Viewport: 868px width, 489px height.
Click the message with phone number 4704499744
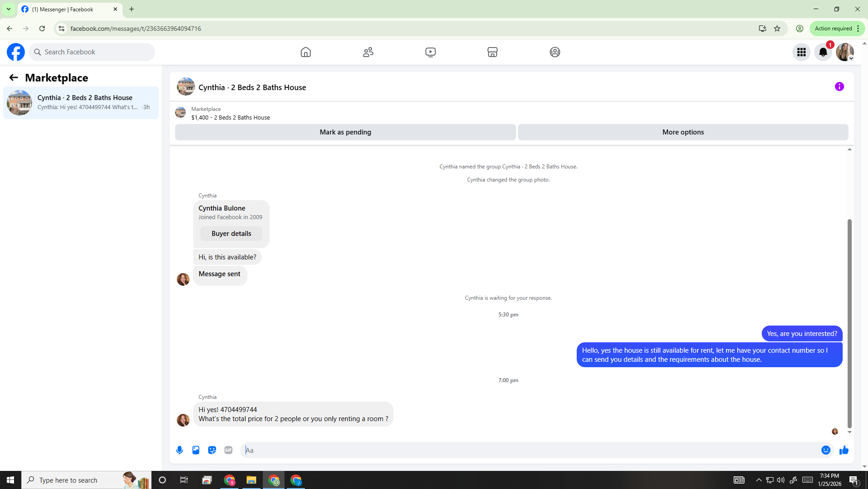click(293, 414)
